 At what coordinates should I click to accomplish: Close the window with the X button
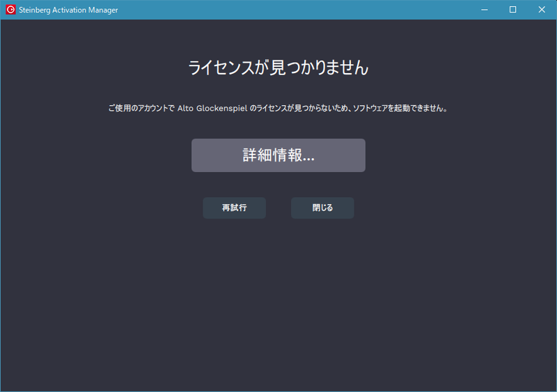[542, 10]
